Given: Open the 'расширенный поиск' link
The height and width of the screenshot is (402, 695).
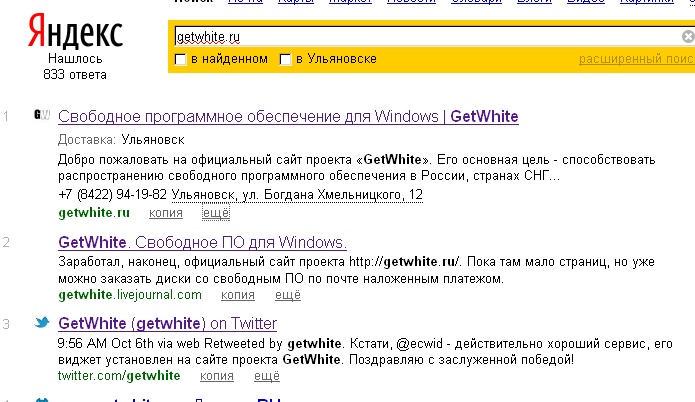Looking at the screenshot, I should (x=636, y=59).
